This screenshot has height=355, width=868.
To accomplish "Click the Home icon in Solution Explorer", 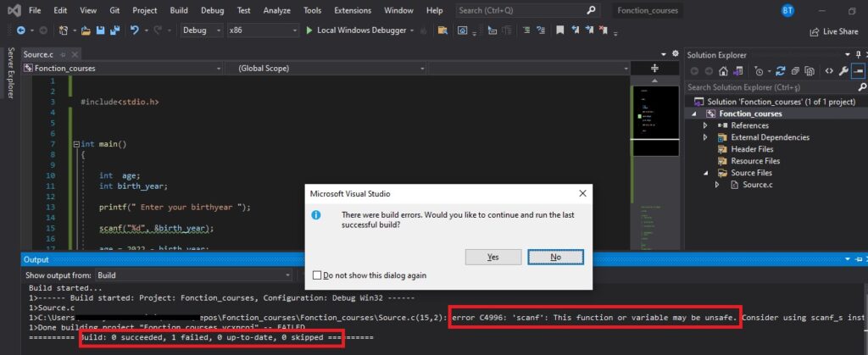I will click(x=723, y=71).
